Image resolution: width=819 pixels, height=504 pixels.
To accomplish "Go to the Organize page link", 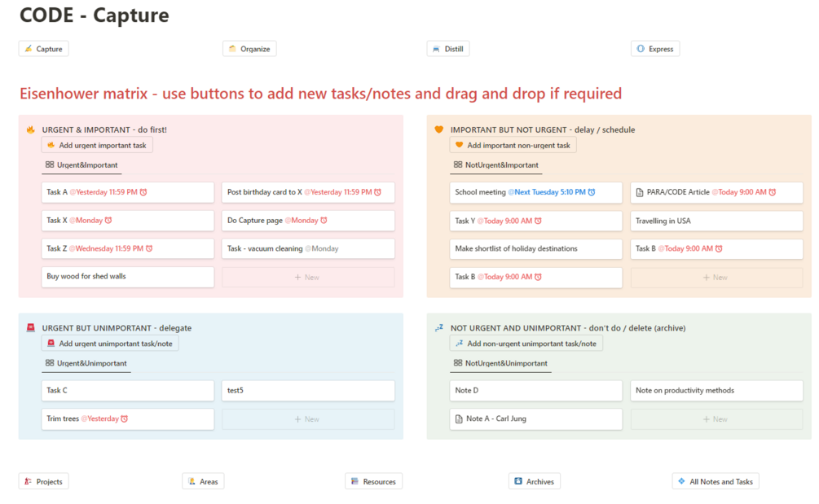I will 250,49.
